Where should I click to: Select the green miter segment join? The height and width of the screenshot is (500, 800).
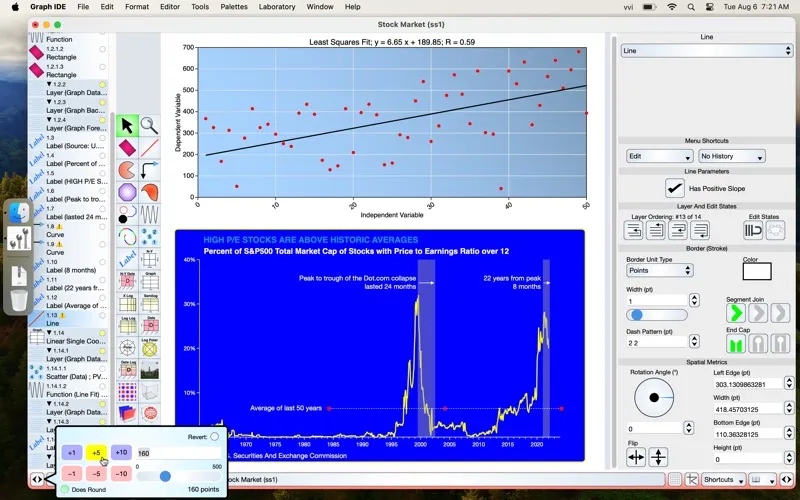click(736, 313)
